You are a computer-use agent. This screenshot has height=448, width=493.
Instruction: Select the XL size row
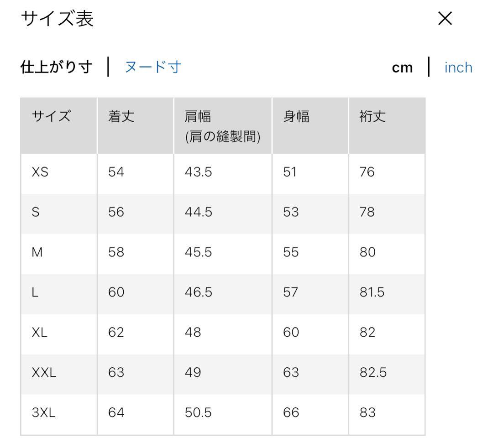41,332
